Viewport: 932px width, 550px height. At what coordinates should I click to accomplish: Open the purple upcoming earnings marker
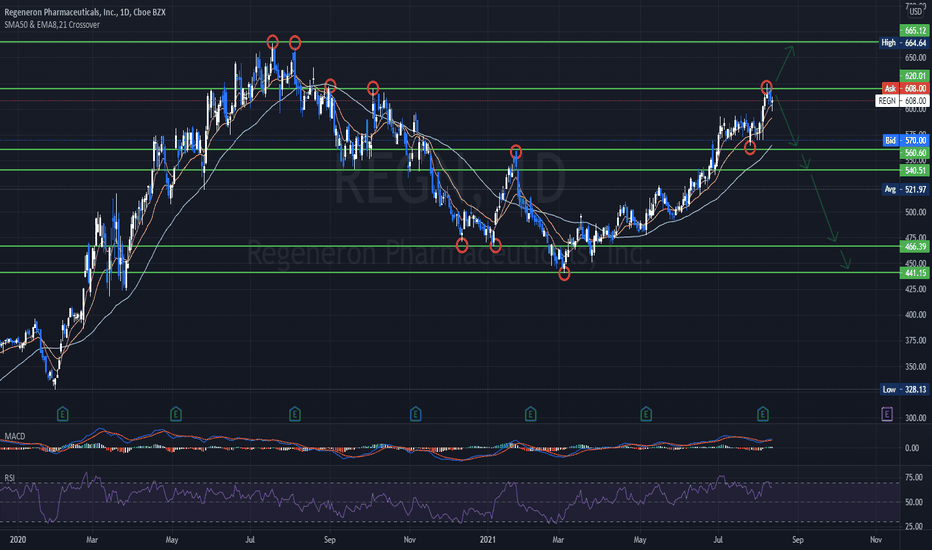887,414
